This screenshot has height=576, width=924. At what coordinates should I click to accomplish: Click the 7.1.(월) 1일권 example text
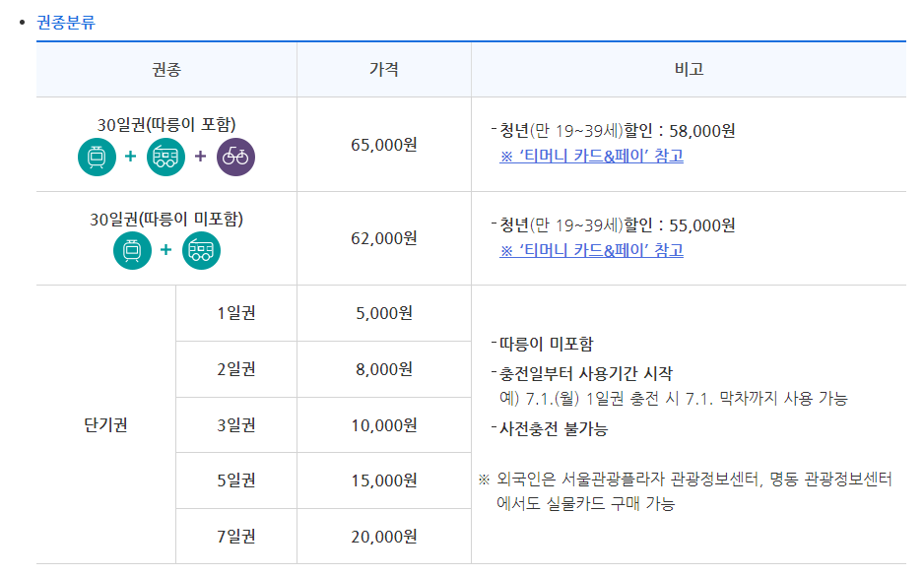[674, 399]
